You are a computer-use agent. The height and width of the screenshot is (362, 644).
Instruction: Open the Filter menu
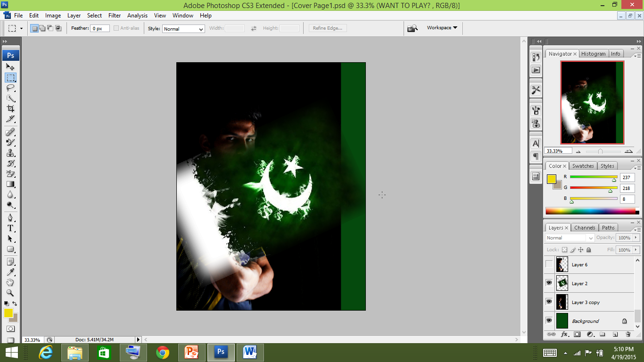115,16
